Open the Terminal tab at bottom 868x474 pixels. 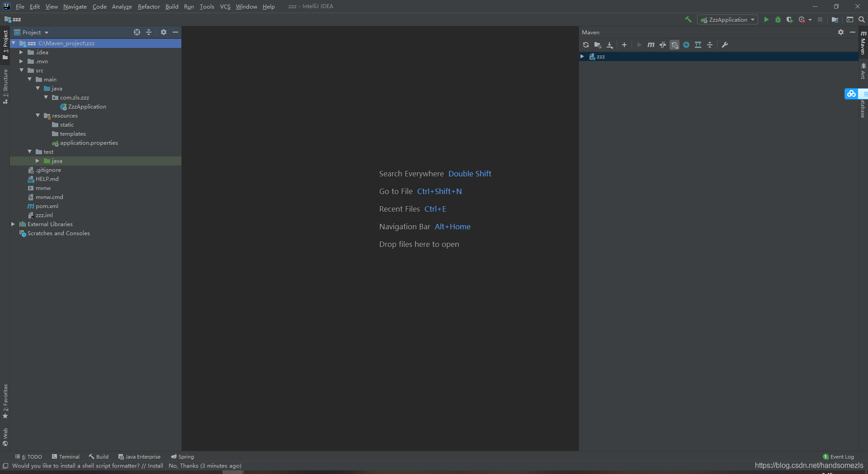(x=66, y=457)
